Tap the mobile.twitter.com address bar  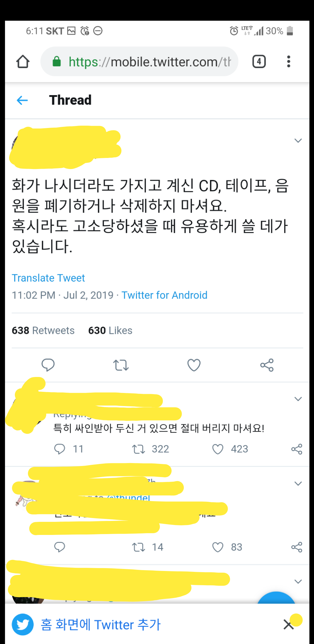[x=139, y=61]
